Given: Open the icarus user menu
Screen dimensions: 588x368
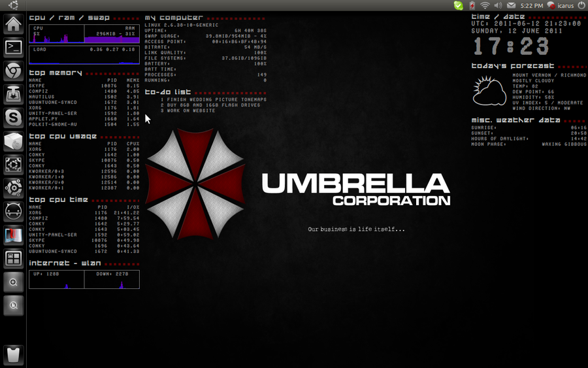Looking at the screenshot, I should [561, 5].
